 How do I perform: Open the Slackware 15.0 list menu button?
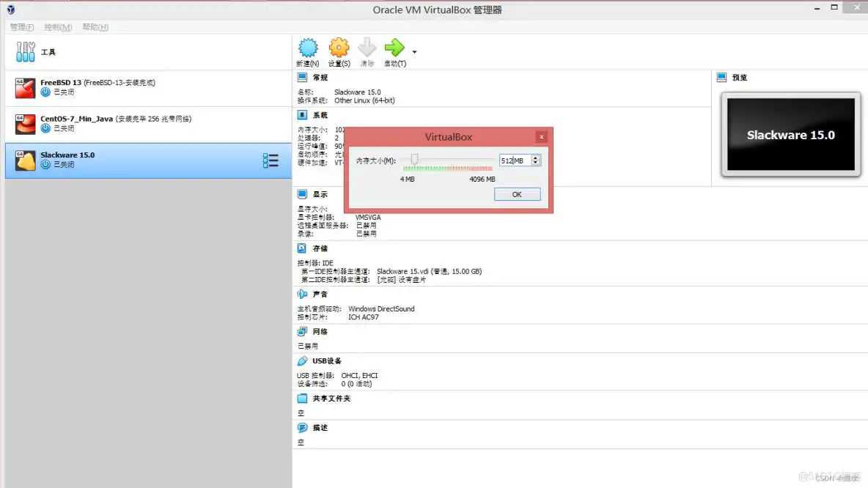(x=270, y=160)
